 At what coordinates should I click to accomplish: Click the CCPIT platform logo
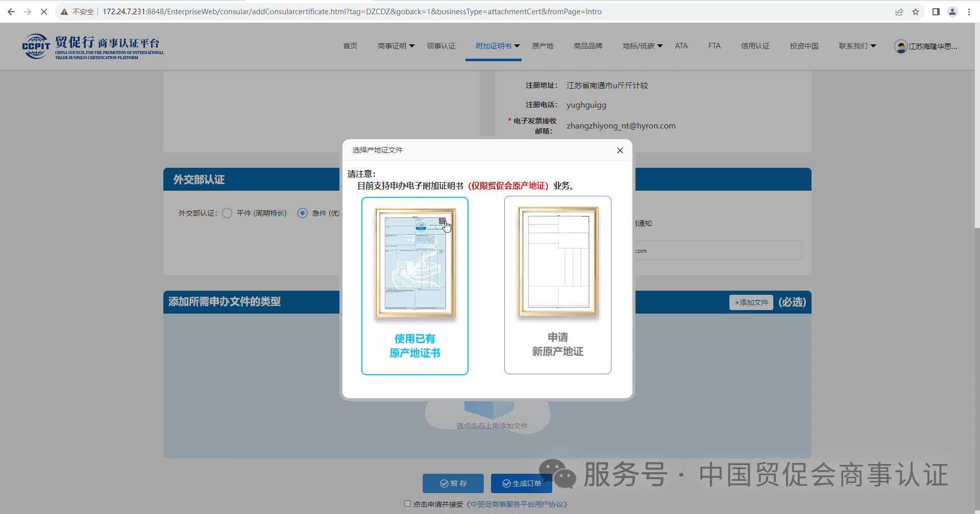point(92,46)
